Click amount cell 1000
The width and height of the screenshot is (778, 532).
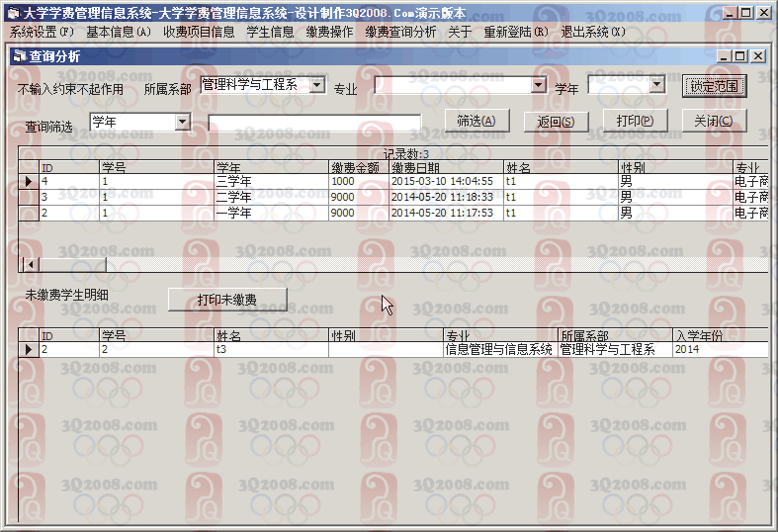358,182
